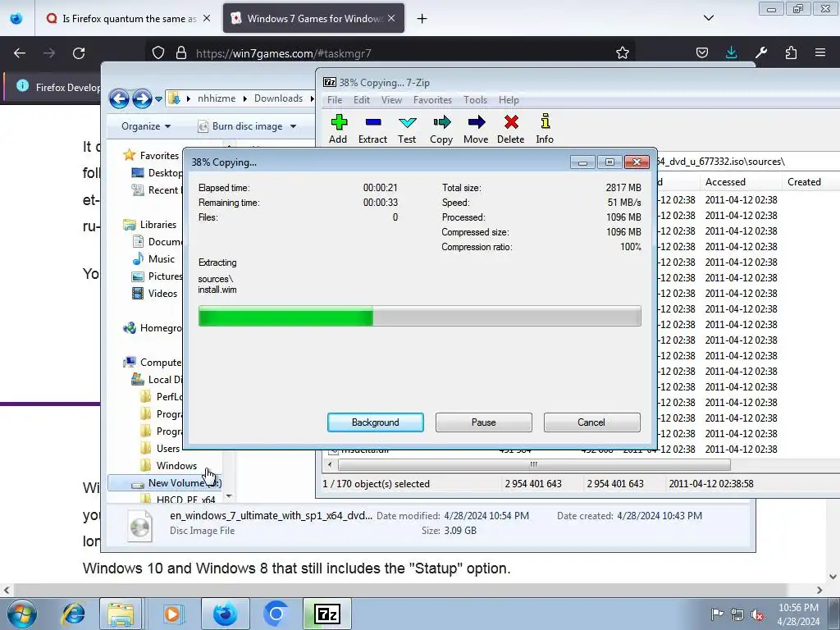Image resolution: width=840 pixels, height=630 pixels.
Task: Open the Firefox hamburger application menu
Action: click(x=820, y=52)
